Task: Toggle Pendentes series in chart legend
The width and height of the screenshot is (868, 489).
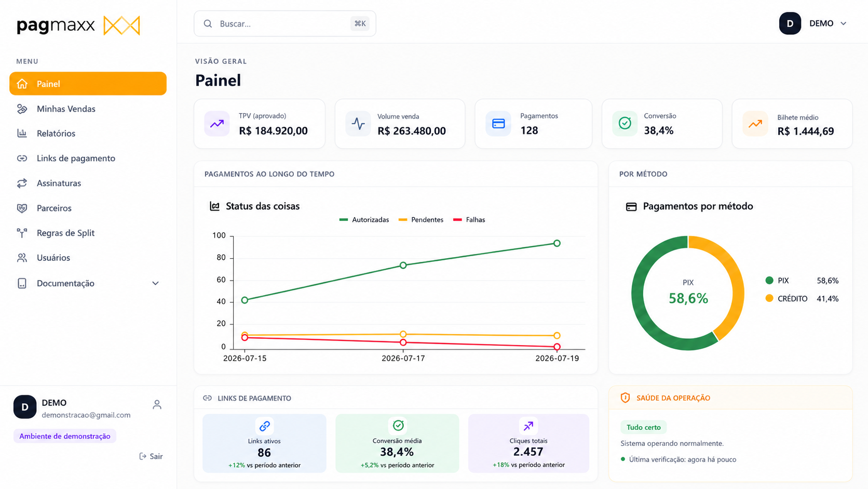Action: coord(421,220)
